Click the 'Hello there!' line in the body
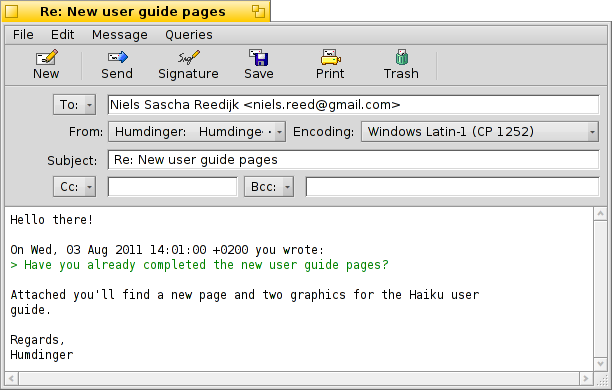Viewport: 612px width, 390px height. (52, 220)
